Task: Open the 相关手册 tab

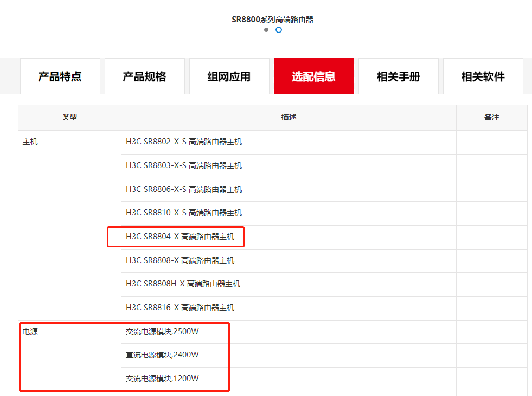Action: click(398, 76)
